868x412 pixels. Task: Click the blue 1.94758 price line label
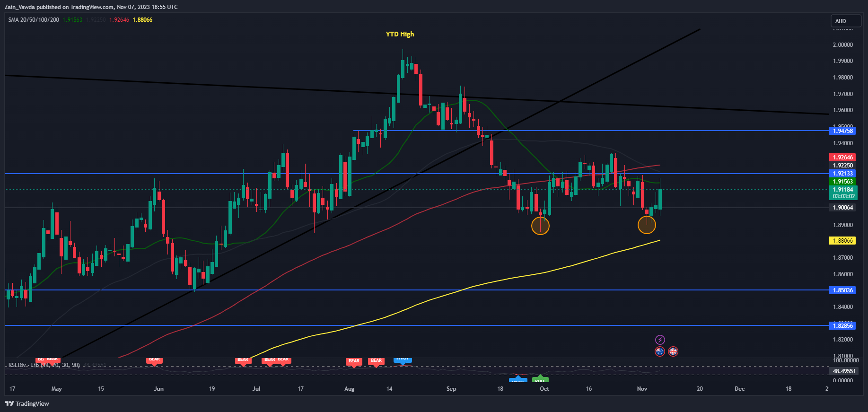coord(843,131)
